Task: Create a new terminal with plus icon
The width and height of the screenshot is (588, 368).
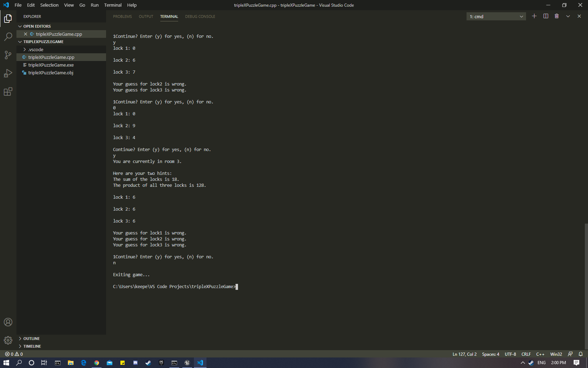Action: click(x=534, y=16)
